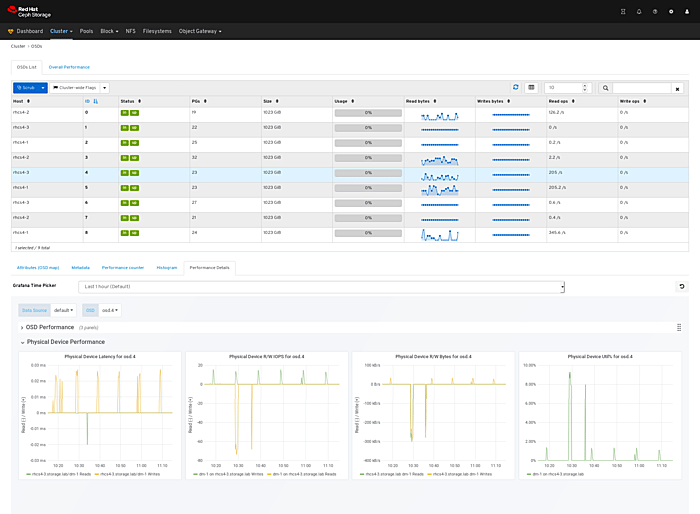
Task: Collapse the Physical Device Performance section
Action: tap(66, 342)
